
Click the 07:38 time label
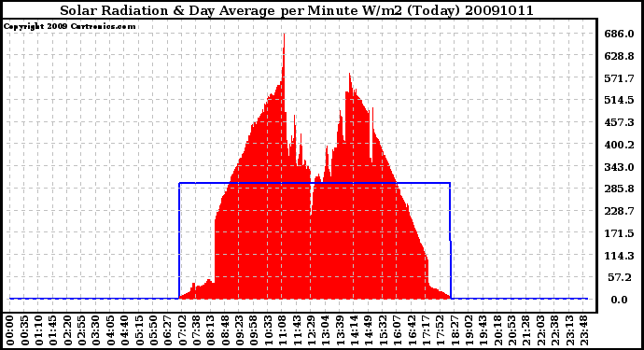coord(197,330)
